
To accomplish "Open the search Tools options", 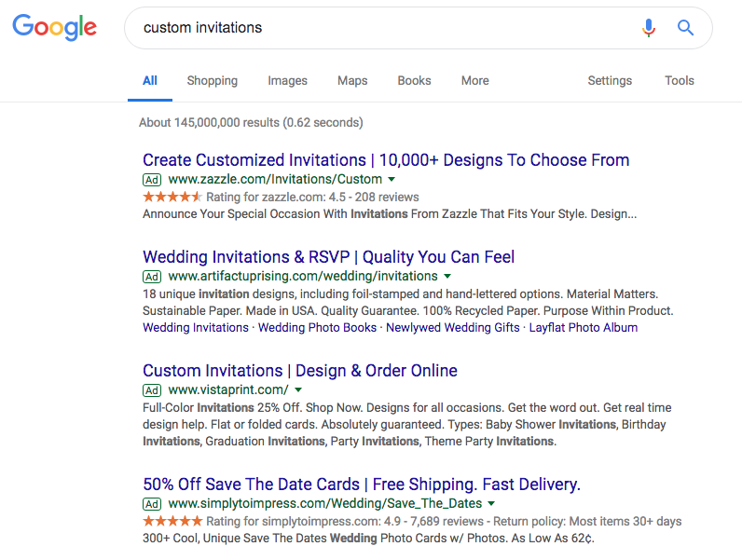I will 679,80.
